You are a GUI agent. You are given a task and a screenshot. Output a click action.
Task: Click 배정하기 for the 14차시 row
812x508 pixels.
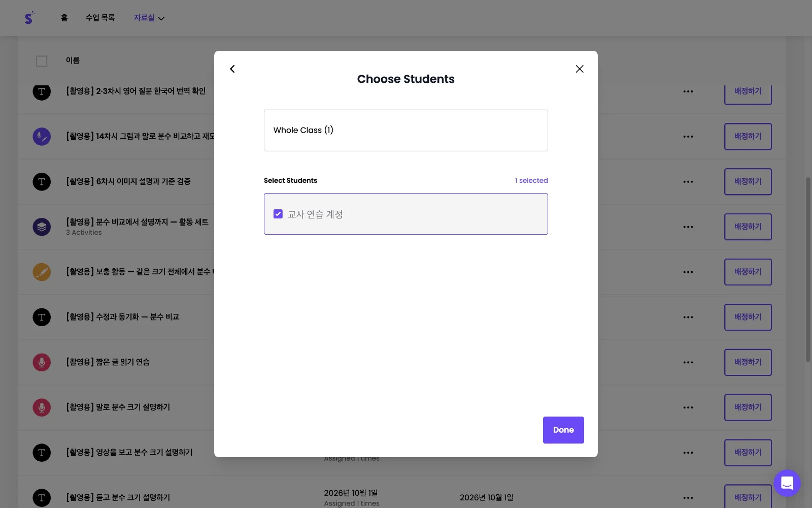tap(748, 137)
